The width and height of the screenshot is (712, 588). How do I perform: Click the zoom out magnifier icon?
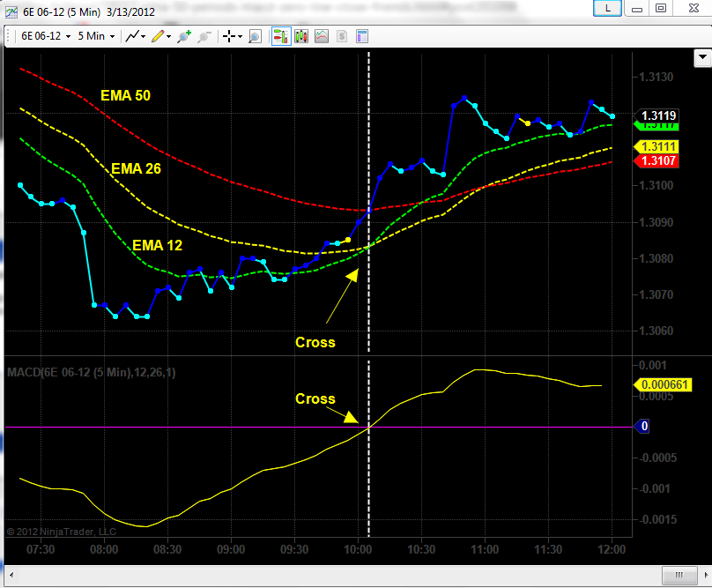[204, 36]
